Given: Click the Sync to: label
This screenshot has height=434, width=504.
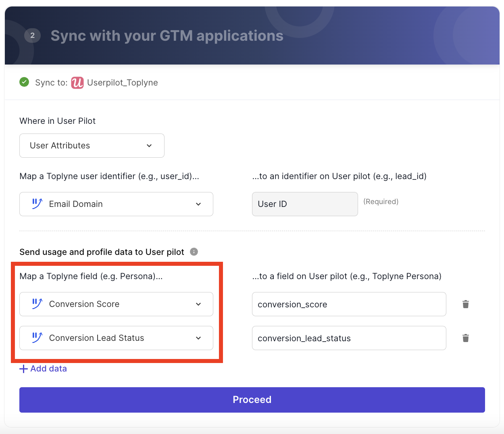Looking at the screenshot, I should [x=51, y=83].
